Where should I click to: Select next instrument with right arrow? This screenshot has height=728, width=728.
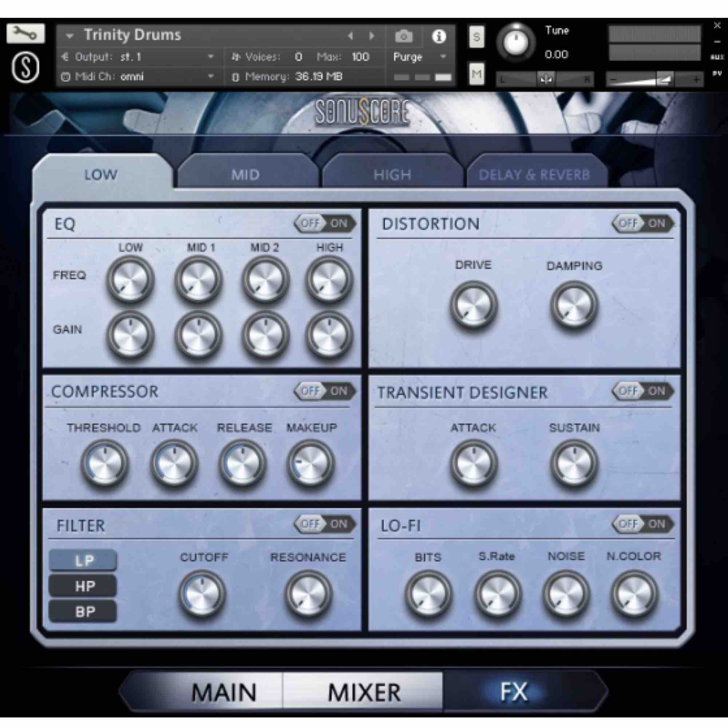click(x=372, y=36)
